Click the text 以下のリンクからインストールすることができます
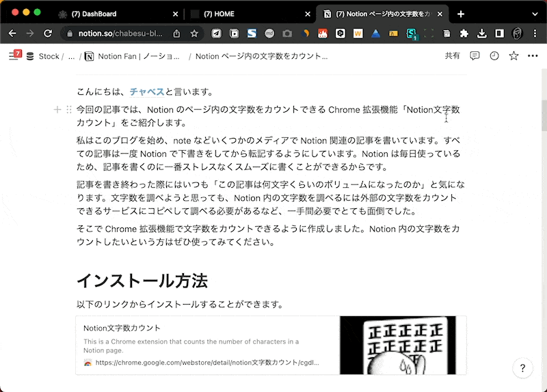Screen dimensions: 547x392 point(179,304)
